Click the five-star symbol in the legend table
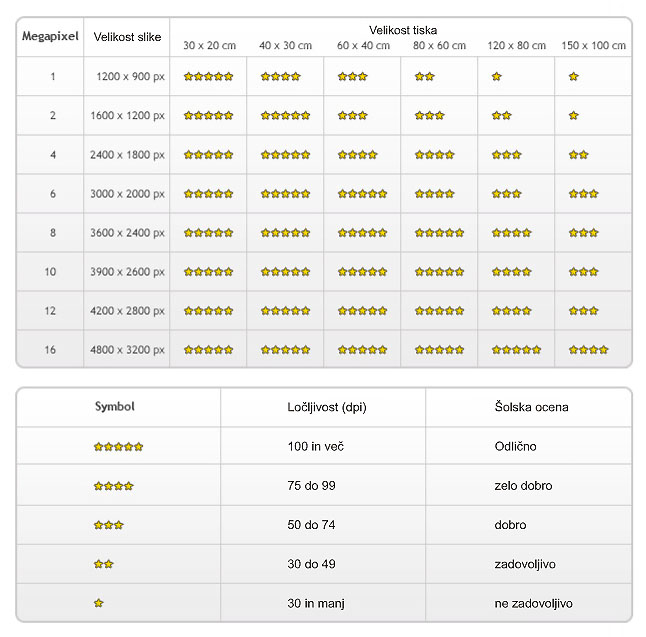Image resolution: width=646 pixels, height=637 pixels. [x=118, y=447]
